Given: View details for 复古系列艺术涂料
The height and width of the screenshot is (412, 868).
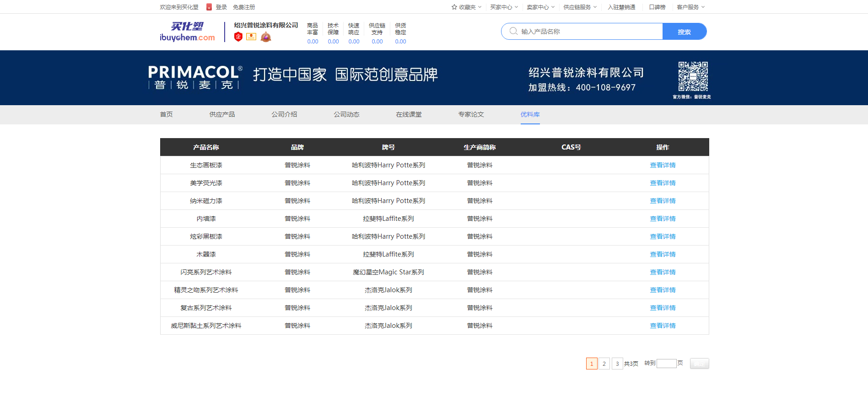Looking at the screenshot, I should (663, 308).
